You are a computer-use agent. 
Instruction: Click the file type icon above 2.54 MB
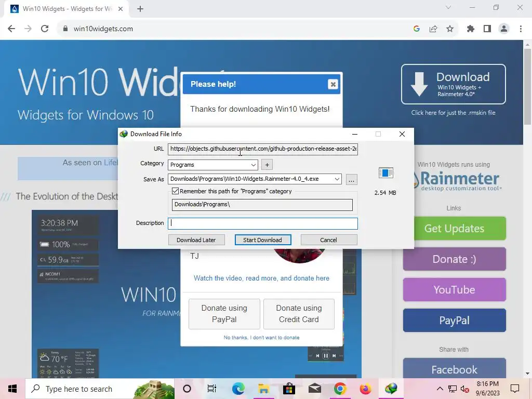point(386,173)
